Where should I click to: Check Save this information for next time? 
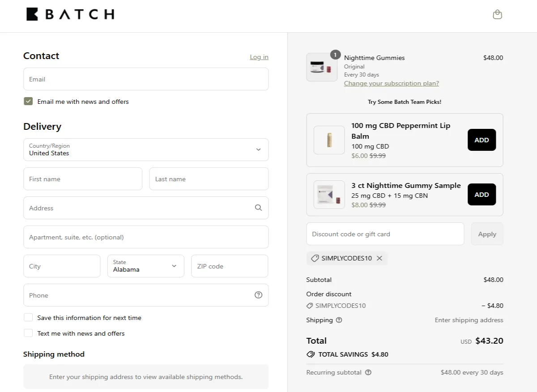click(x=28, y=318)
